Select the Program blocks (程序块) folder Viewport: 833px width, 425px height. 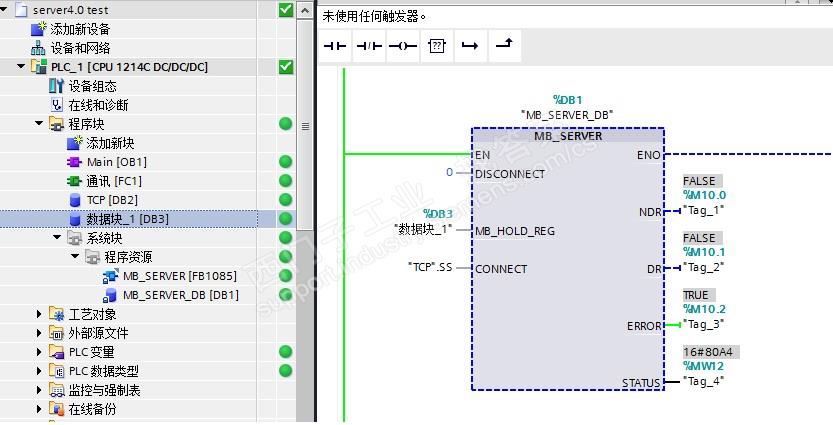pyautogui.click(x=86, y=124)
